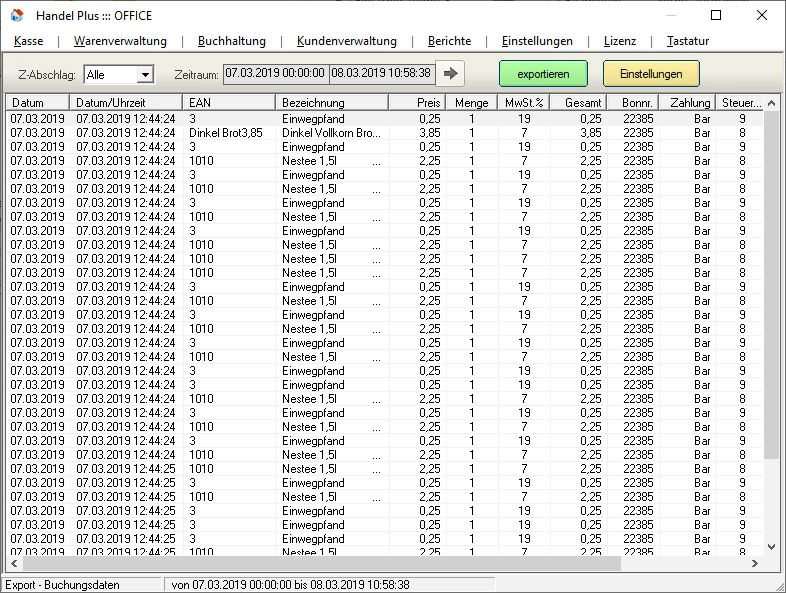This screenshot has width=786, height=593.
Task: Select the Dinkel Vollkorn Bro... row
Action: coord(384,133)
